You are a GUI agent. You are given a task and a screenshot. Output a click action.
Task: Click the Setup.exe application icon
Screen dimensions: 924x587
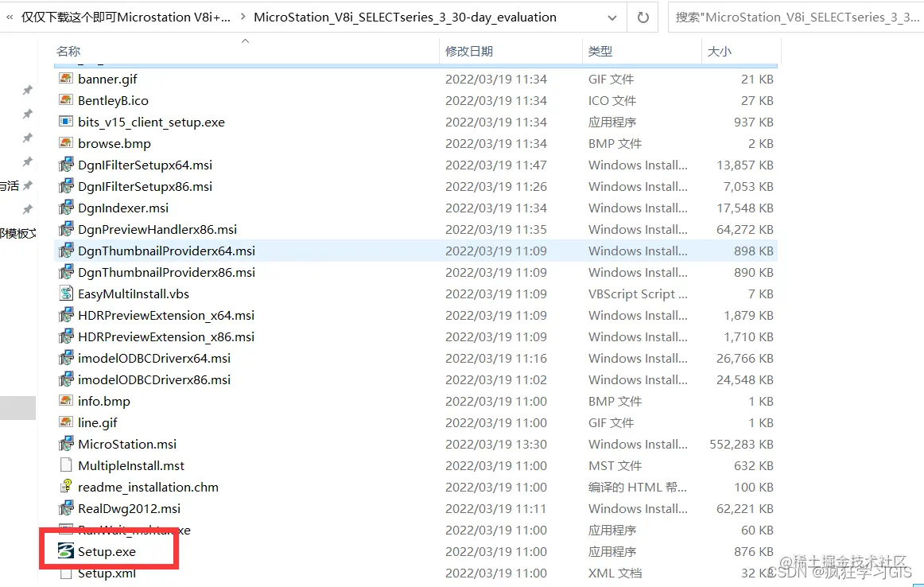tap(66, 551)
